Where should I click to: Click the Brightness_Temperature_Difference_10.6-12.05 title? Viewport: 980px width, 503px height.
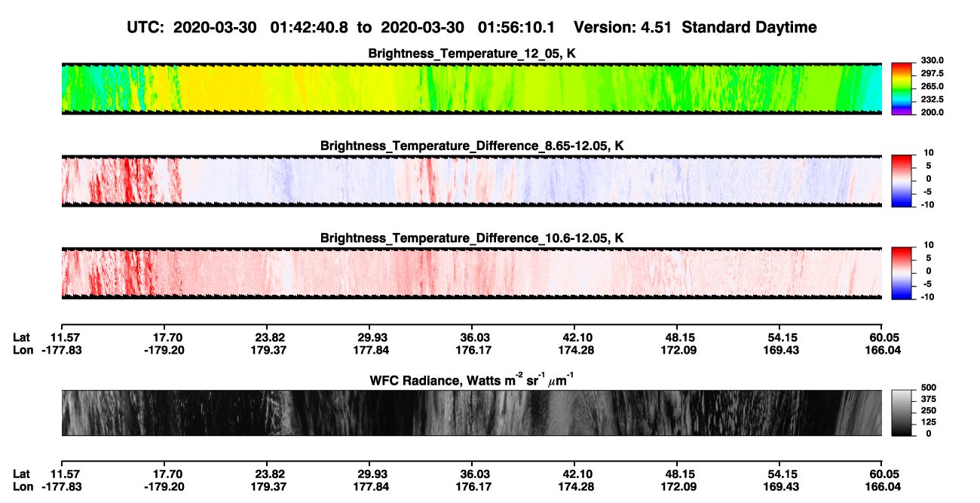click(472, 238)
